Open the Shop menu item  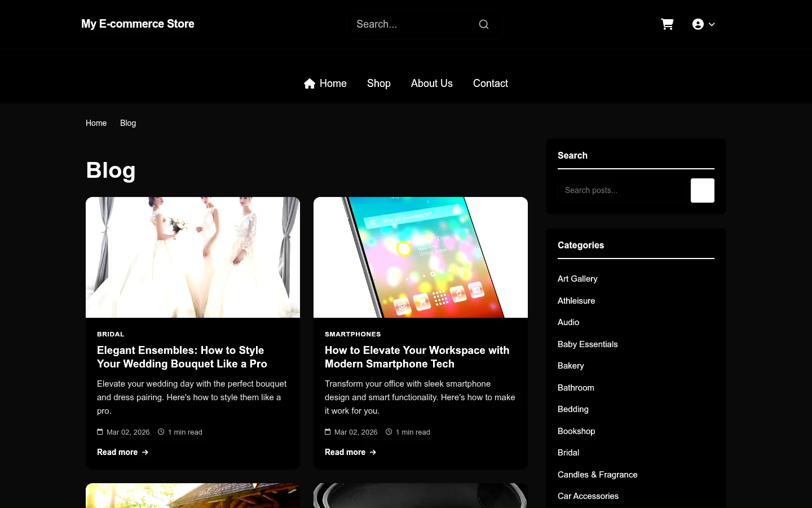379,84
